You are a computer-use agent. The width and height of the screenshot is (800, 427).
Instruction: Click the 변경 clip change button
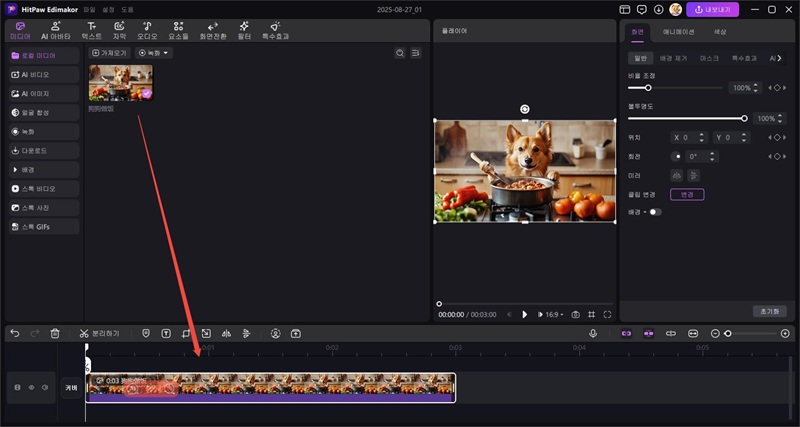pos(687,194)
